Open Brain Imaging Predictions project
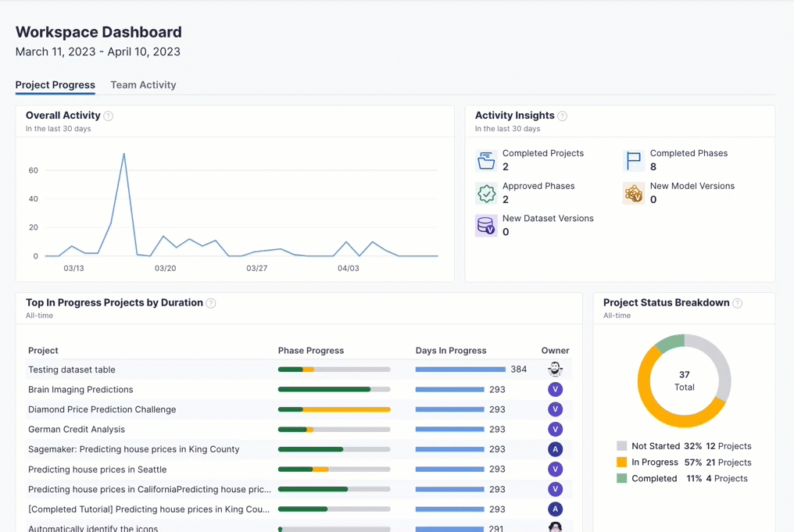 [80, 390]
